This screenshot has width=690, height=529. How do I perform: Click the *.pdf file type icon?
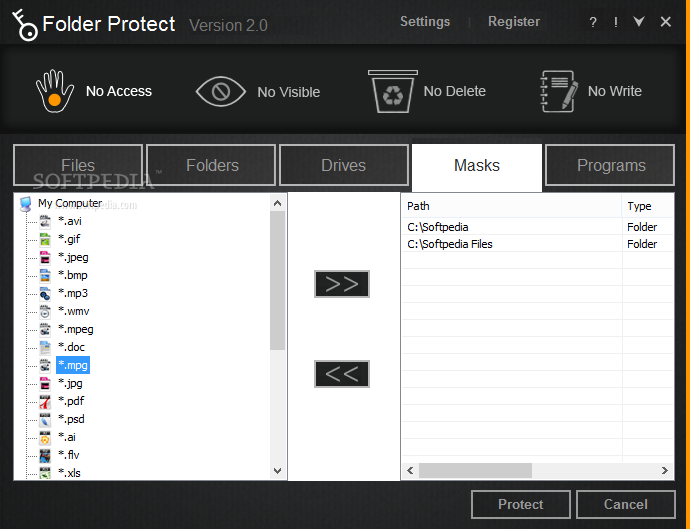[x=45, y=401]
